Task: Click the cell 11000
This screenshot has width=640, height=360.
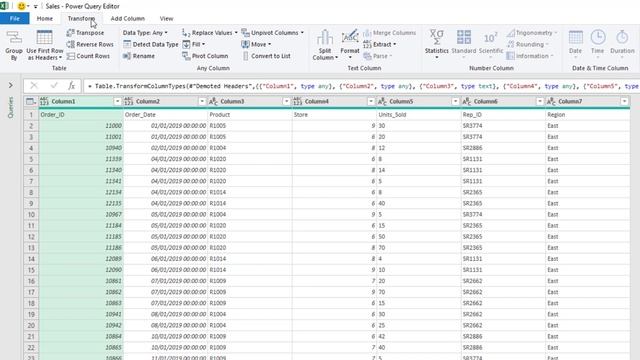Action: [81, 126]
